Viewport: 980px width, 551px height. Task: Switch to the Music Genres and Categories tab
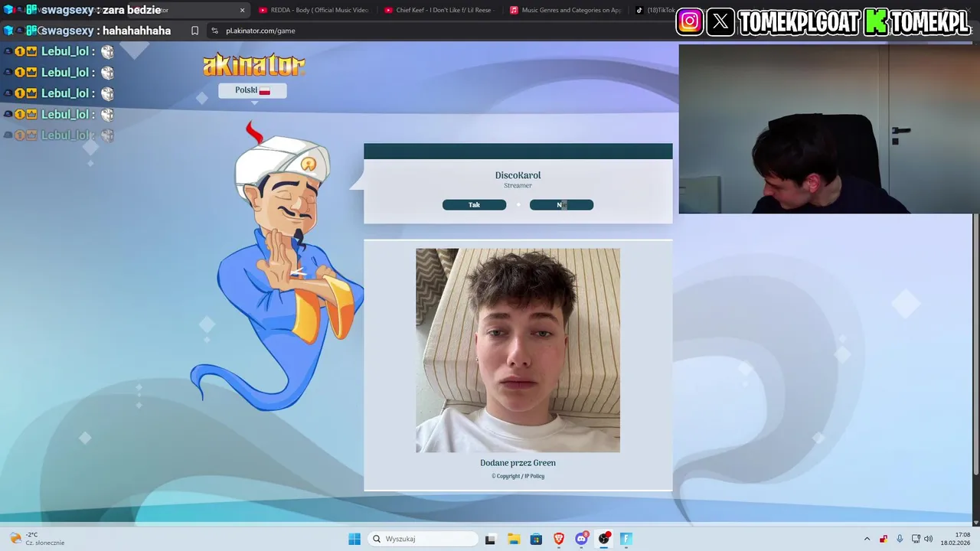[x=564, y=10]
